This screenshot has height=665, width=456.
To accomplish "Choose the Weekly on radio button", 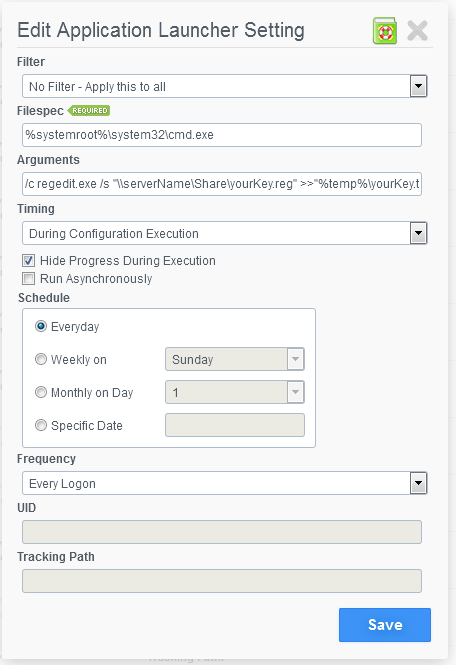I will (x=41, y=359).
